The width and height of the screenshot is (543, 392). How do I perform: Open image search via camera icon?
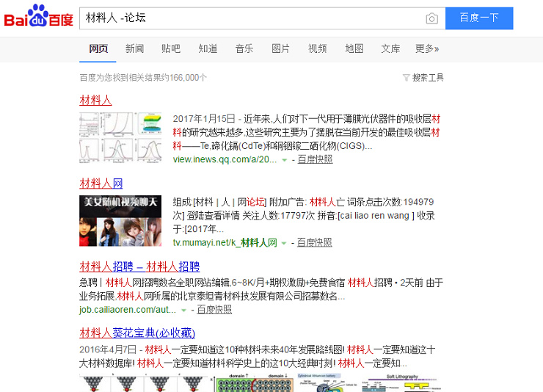[431, 18]
